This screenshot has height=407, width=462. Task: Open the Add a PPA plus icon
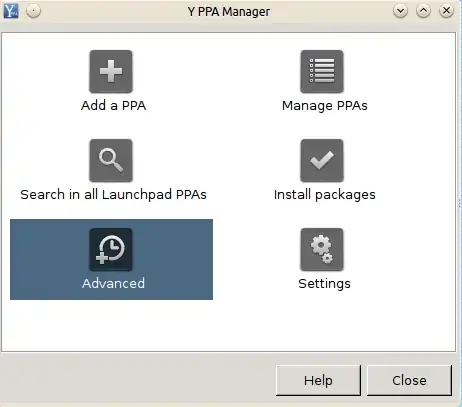pyautogui.click(x=111, y=71)
